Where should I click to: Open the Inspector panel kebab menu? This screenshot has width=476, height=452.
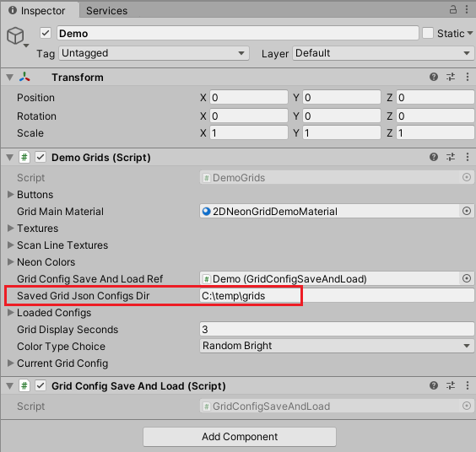467,9
